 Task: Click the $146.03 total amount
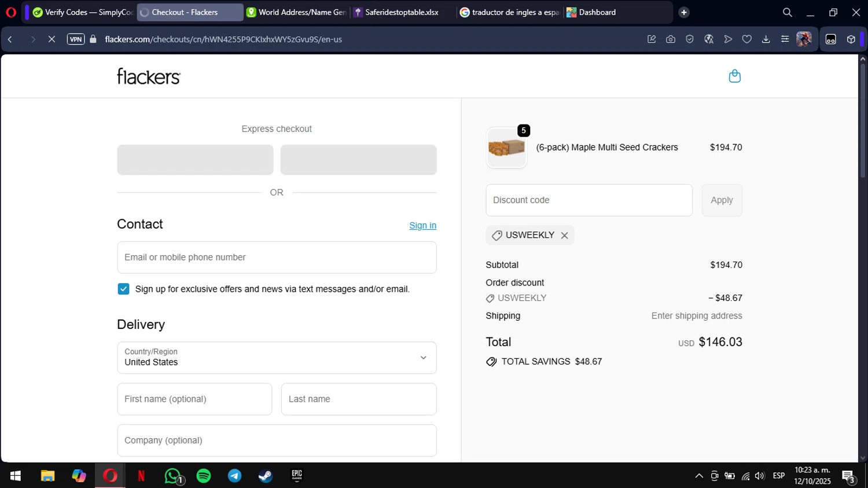click(x=720, y=342)
